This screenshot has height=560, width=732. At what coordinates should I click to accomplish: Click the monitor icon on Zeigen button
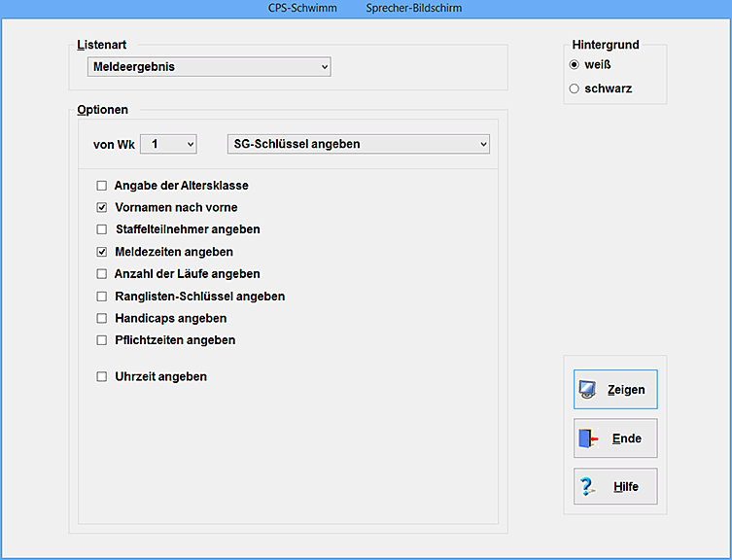pos(587,390)
